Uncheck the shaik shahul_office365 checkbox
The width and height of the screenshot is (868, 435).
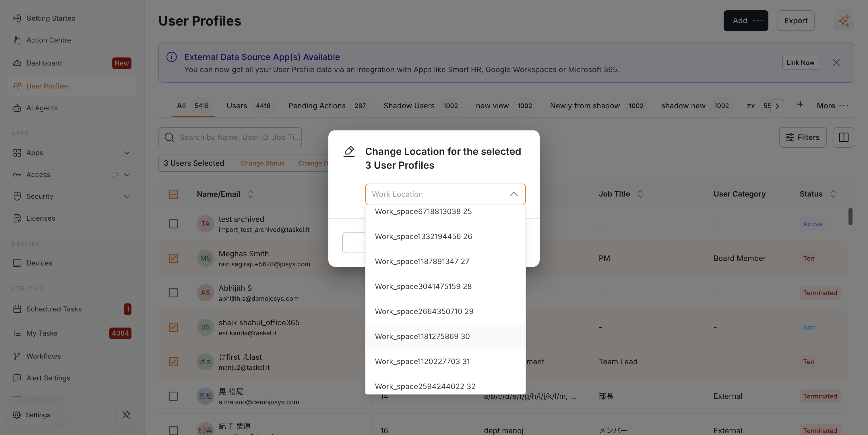(x=173, y=327)
